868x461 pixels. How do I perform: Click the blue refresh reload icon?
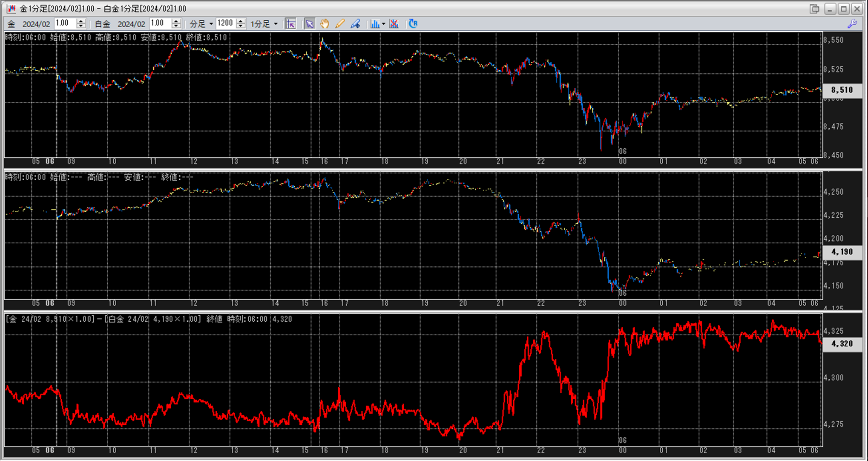413,24
